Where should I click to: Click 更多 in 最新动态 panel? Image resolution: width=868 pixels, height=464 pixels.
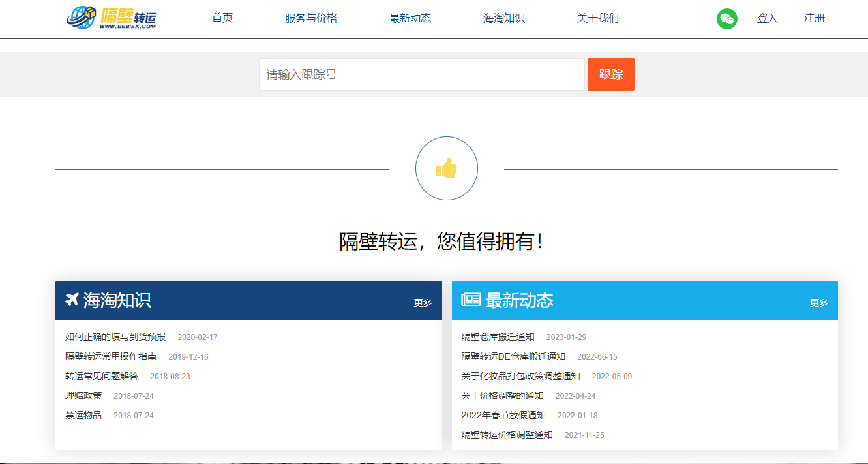click(x=819, y=303)
